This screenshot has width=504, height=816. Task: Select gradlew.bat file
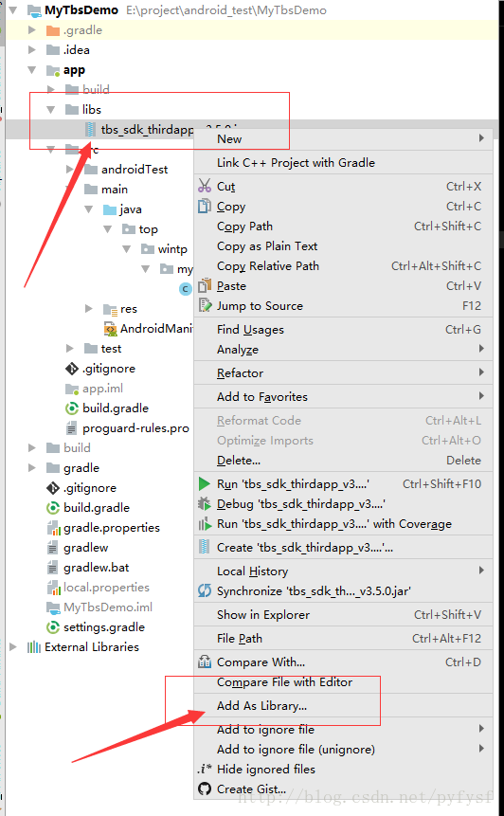tap(97, 568)
